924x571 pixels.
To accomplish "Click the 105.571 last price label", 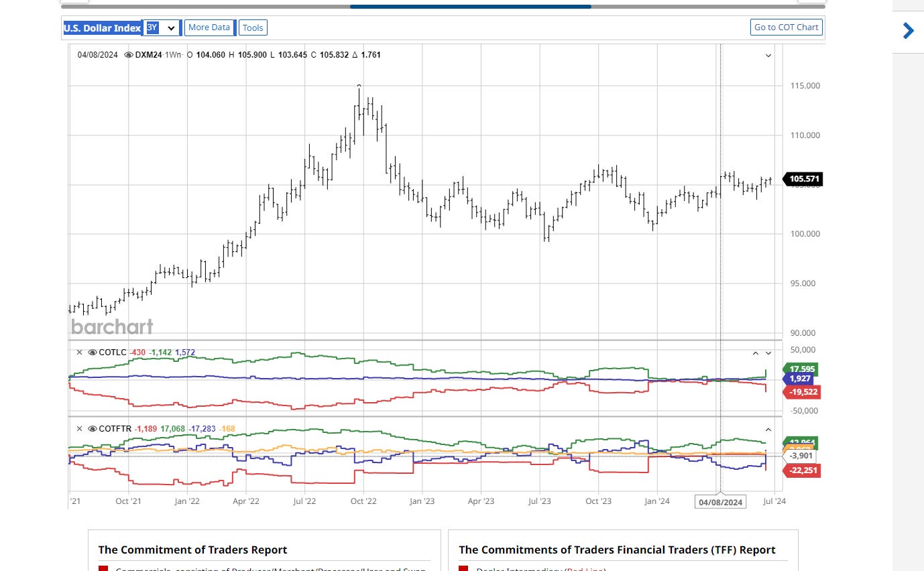I will point(803,179).
